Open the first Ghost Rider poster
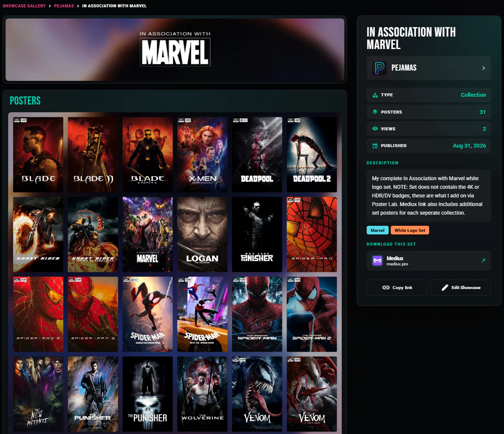 [38, 234]
